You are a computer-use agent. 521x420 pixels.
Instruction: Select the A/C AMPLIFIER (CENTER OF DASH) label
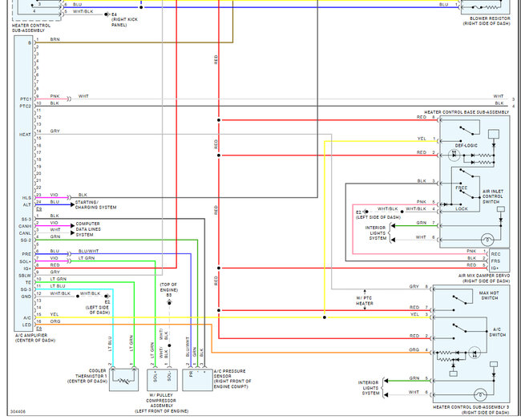[x=35, y=338]
